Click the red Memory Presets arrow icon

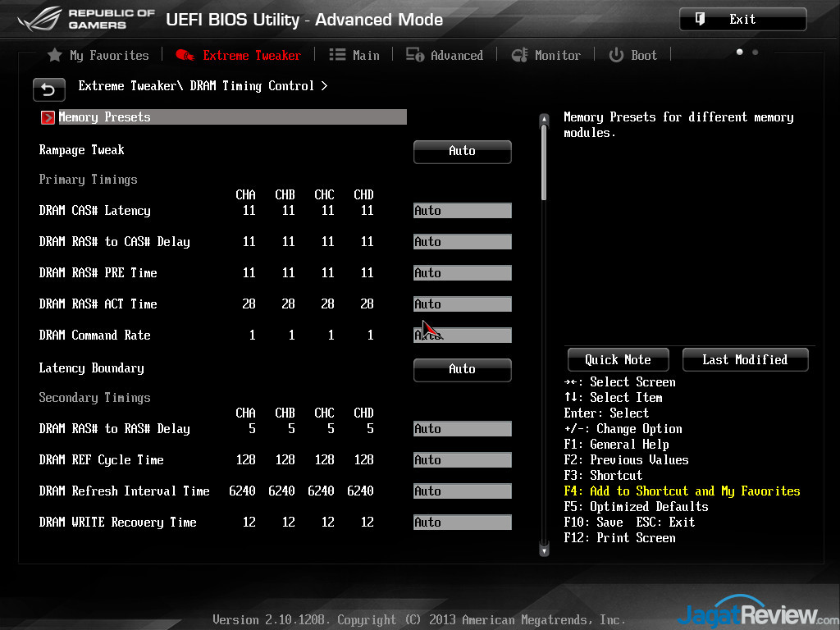[x=48, y=117]
